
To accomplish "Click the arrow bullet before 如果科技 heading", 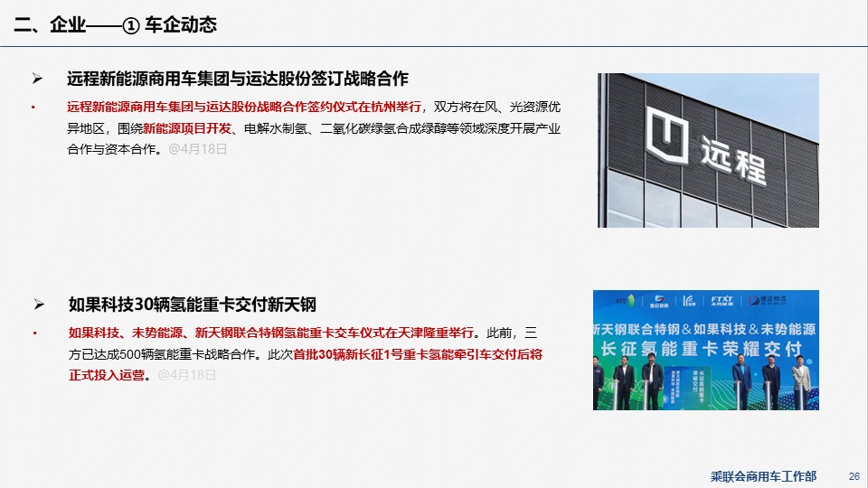I will tap(39, 304).
